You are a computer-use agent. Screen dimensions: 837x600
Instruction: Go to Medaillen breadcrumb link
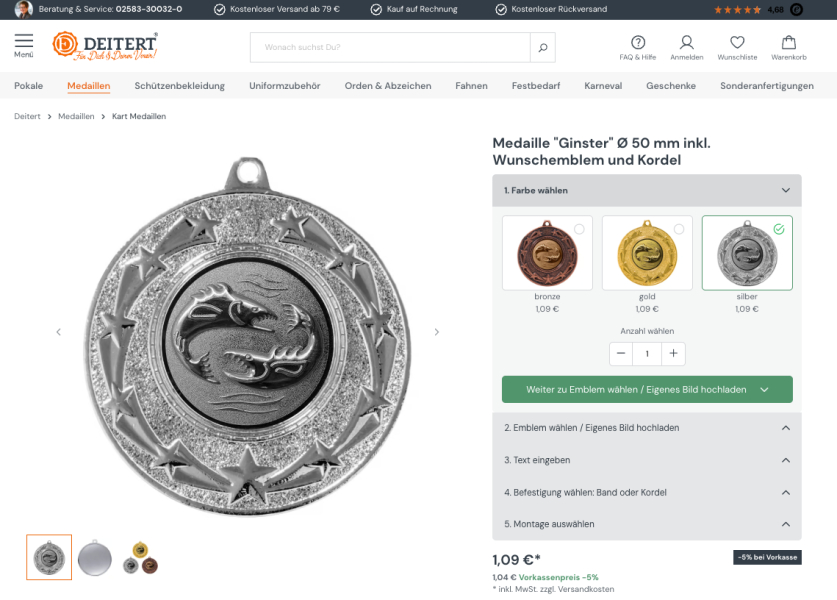click(x=76, y=116)
